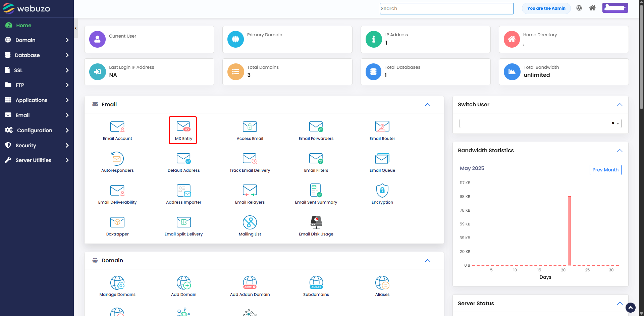Open the Boxtrapper tool
The width and height of the screenshot is (644, 316).
(x=117, y=226)
